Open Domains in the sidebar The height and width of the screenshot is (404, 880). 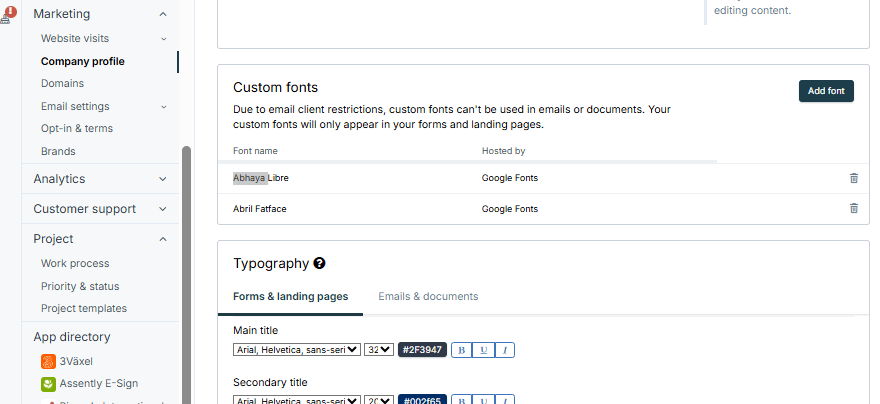(x=62, y=84)
